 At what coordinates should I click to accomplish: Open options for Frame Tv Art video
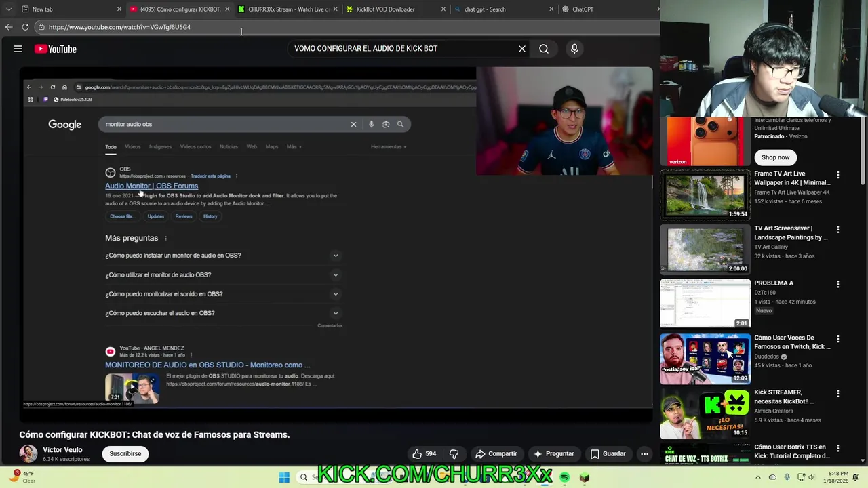pos(838,175)
